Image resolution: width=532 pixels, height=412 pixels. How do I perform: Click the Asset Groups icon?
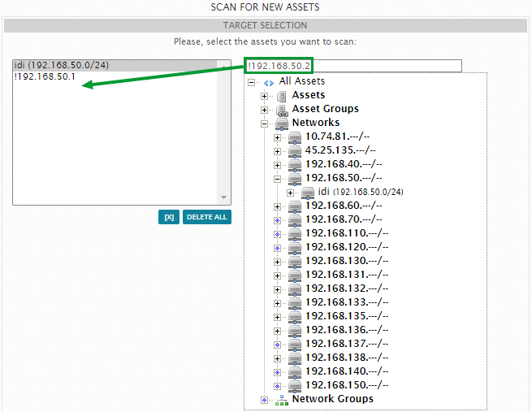pos(281,110)
